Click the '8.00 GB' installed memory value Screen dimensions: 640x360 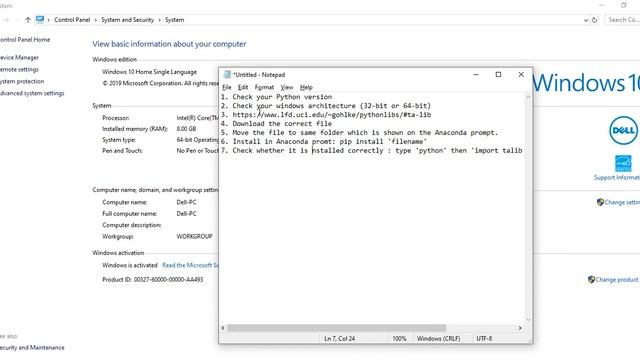(x=187, y=129)
